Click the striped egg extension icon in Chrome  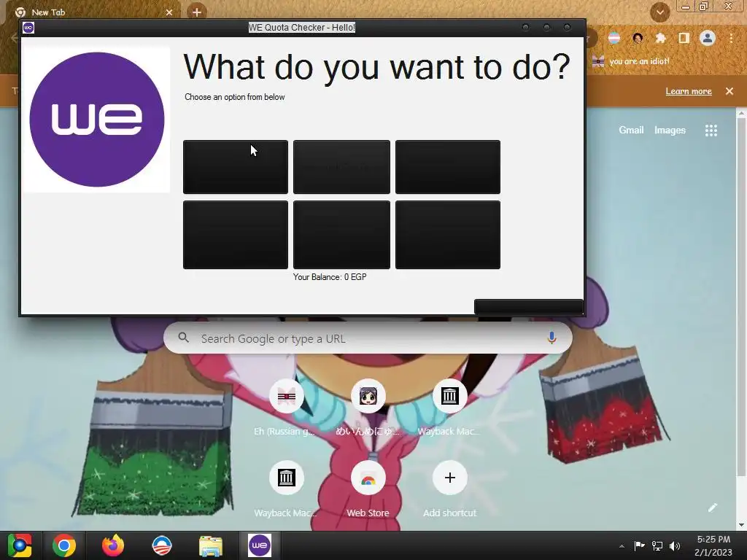[x=614, y=38]
